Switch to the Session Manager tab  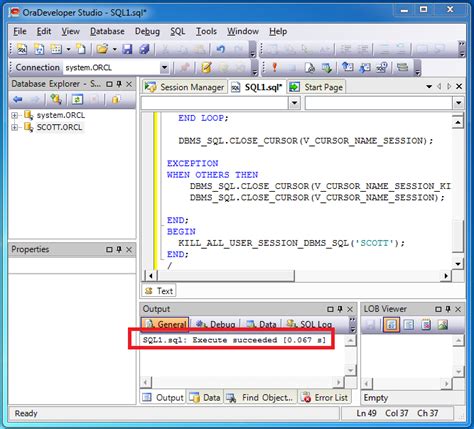click(x=185, y=87)
